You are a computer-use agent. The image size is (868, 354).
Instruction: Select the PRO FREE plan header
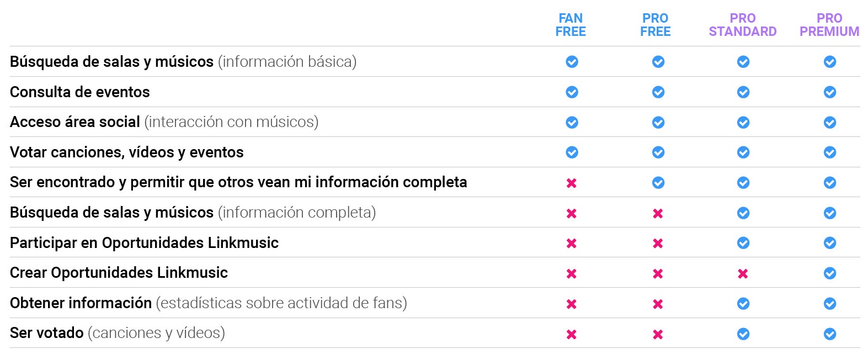tap(655, 25)
